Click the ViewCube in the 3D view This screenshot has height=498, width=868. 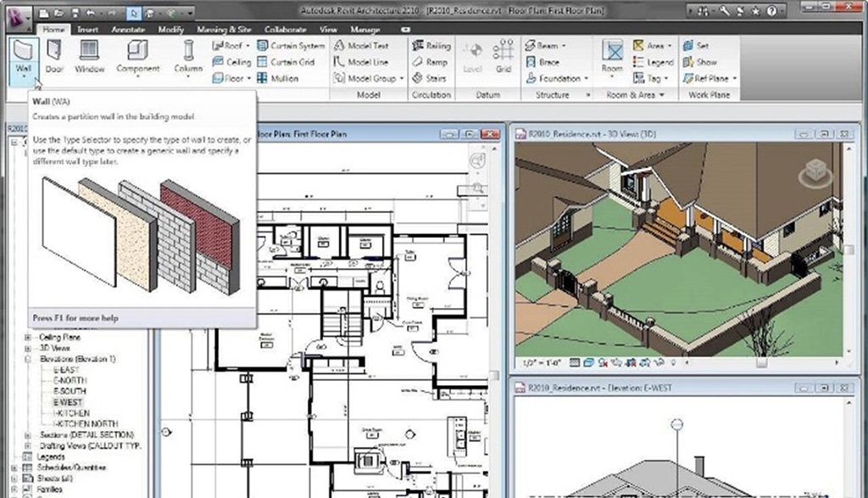pyautogui.click(x=815, y=171)
